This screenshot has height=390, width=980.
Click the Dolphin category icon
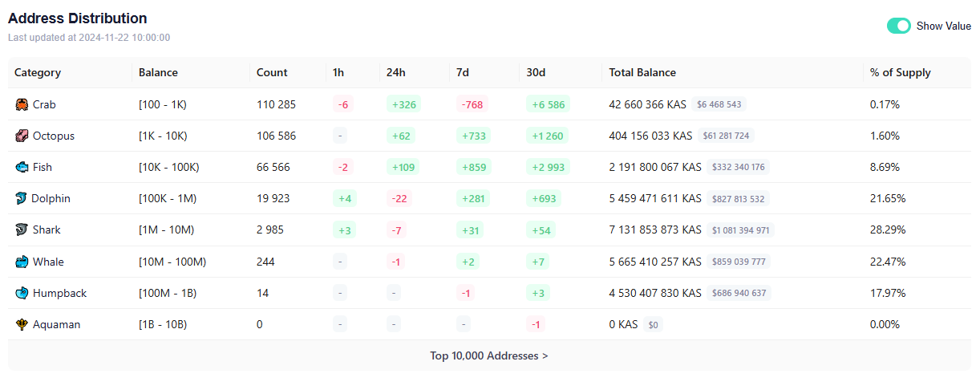pos(22,198)
